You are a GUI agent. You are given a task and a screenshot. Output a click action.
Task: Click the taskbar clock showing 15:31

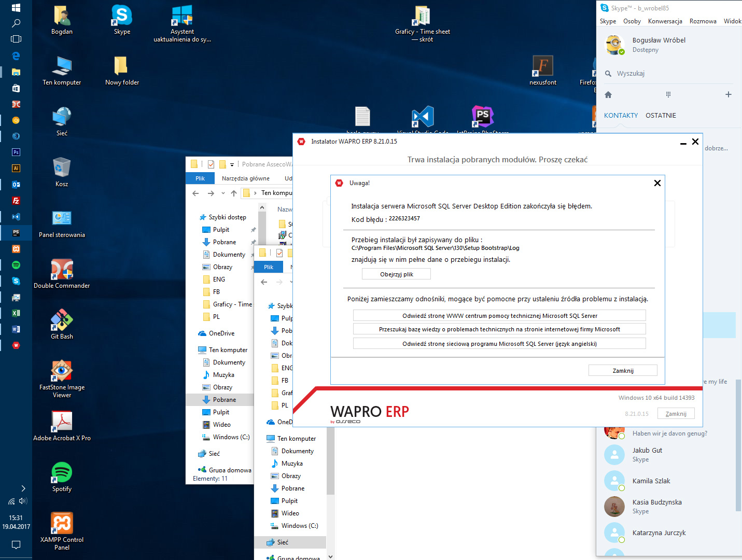point(16,517)
